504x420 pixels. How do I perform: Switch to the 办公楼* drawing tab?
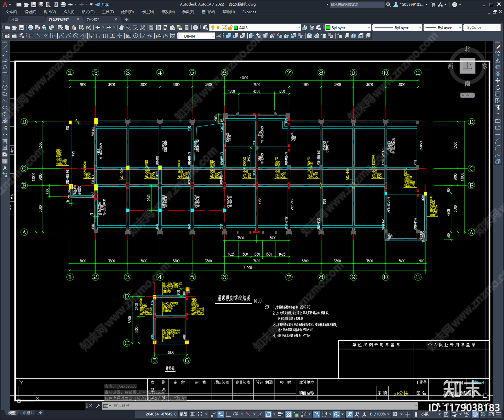(x=93, y=20)
